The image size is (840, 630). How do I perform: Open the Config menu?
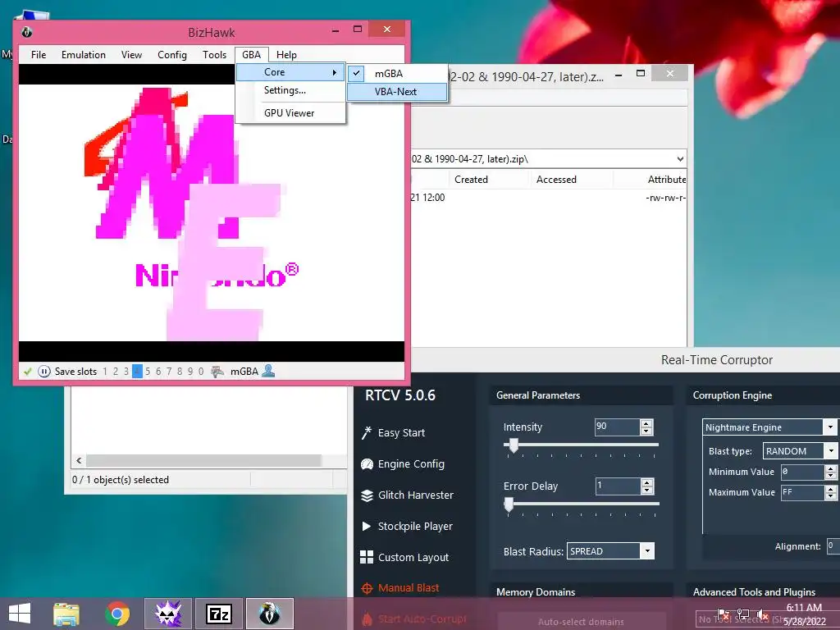pyautogui.click(x=172, y=55)
